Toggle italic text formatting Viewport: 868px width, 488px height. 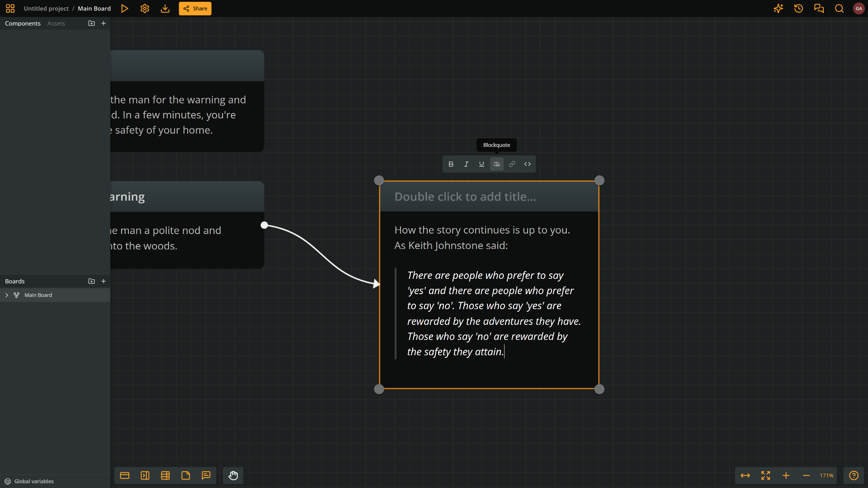point(466,164)
